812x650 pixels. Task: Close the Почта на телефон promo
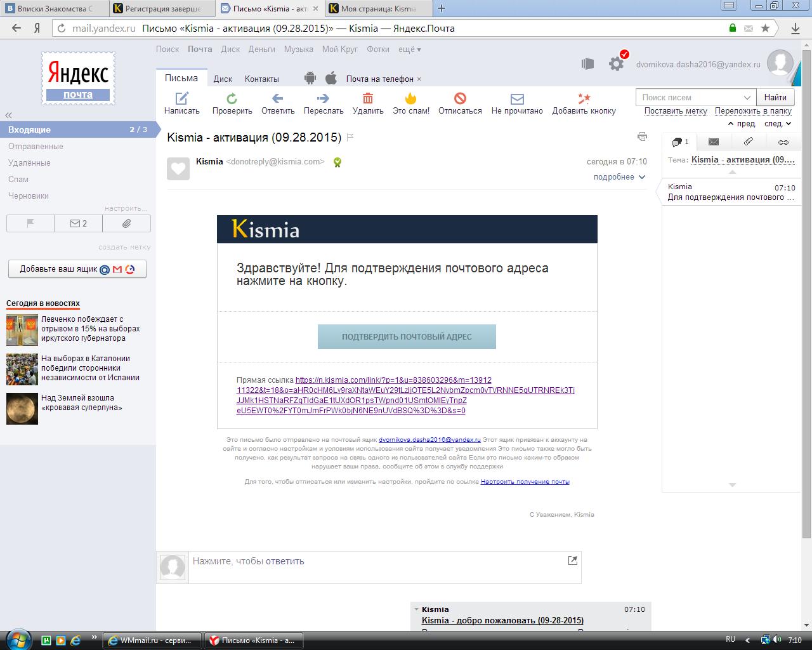[x=419, y=79]
